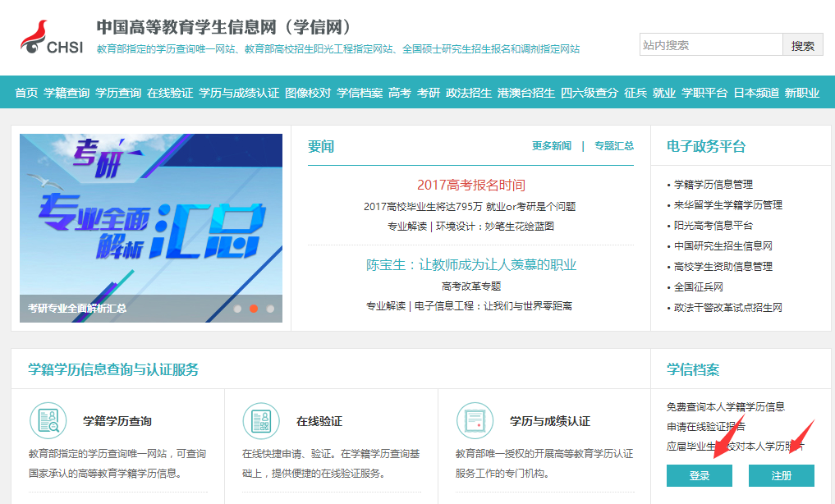The width and height of the screenshot is (835, 504).
Task: Open the 学籍学历查询 service icon
Action: pos(48,420)
